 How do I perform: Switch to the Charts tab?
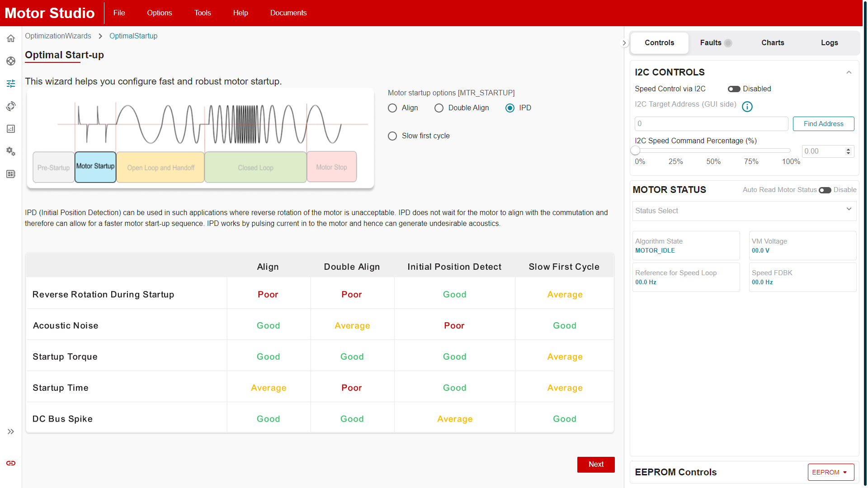773,43
